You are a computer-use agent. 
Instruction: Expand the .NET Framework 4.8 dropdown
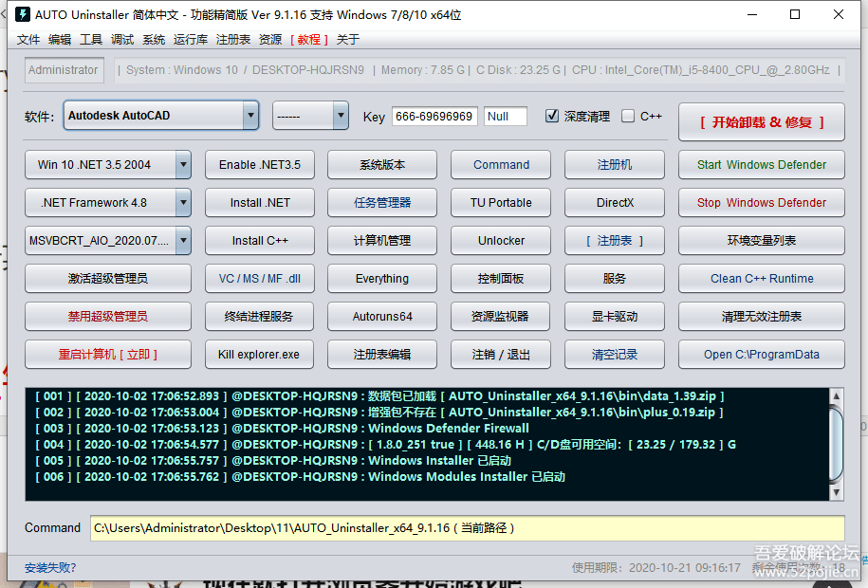(x=183, y=203)
